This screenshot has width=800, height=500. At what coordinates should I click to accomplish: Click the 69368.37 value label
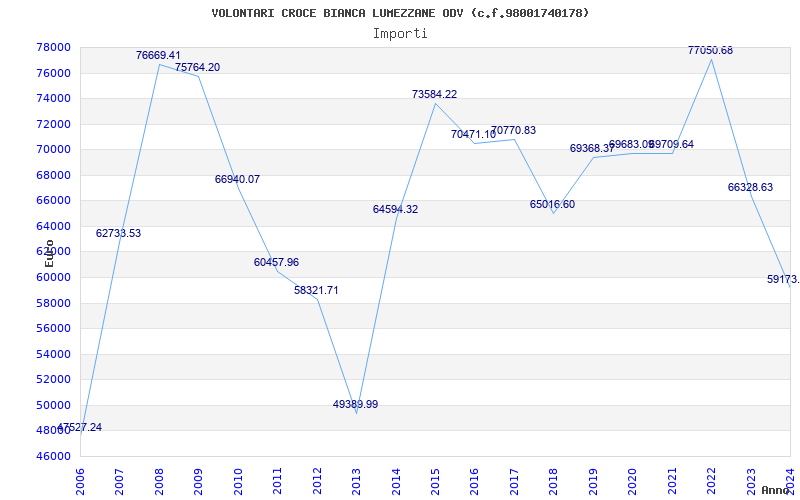pos(592,148)
